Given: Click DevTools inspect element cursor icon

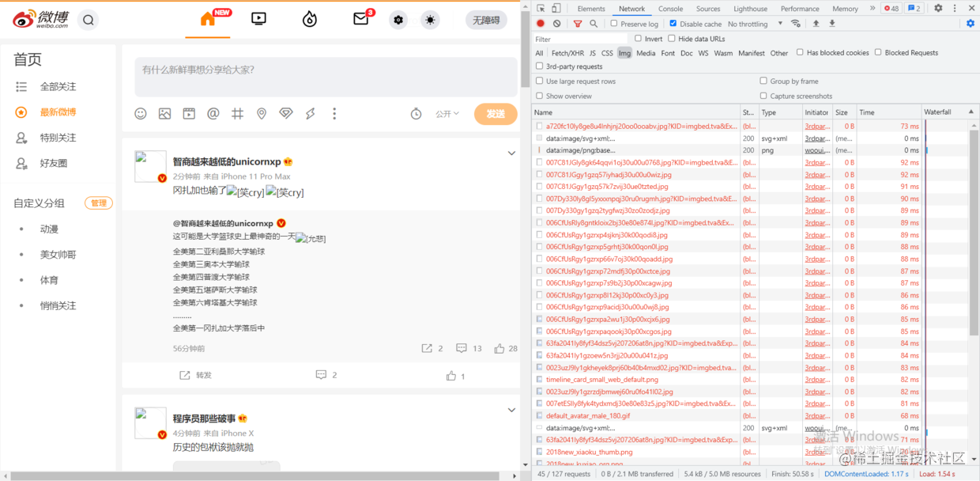Looking at the screenshot, I should (541, 9).
